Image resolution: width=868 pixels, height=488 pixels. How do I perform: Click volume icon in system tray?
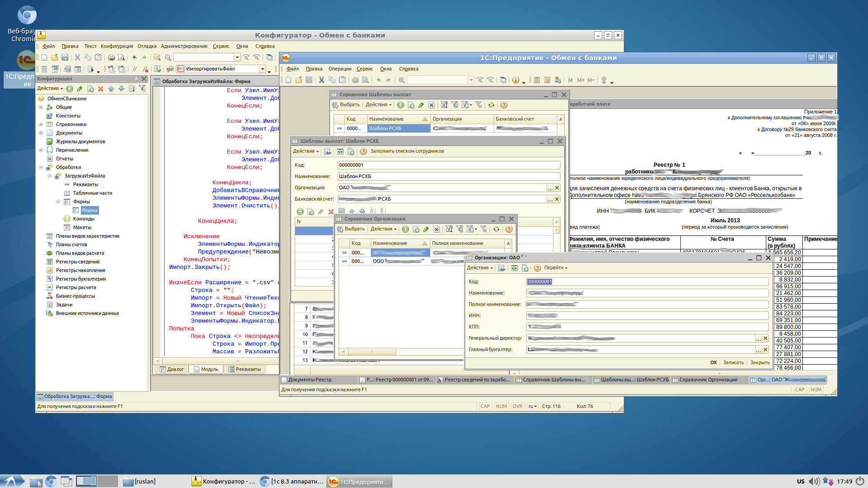tap(814, 481)
